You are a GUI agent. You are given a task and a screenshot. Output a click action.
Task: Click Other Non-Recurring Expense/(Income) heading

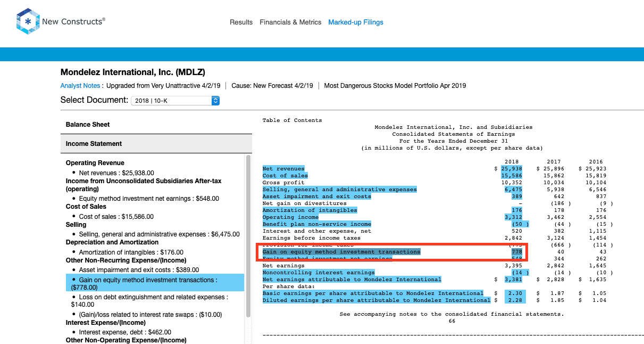coord(126,260)
